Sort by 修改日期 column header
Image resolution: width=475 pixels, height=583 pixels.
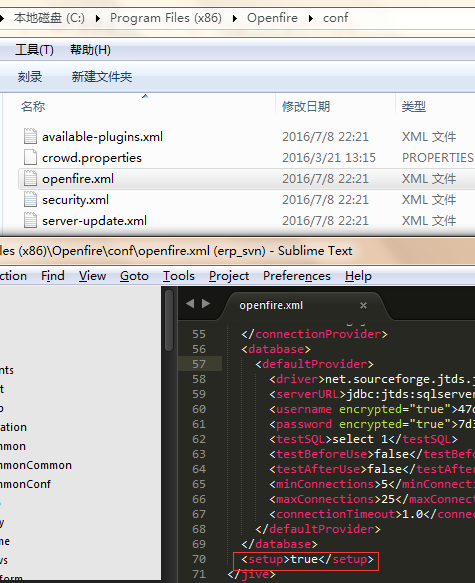pos(306,107)
